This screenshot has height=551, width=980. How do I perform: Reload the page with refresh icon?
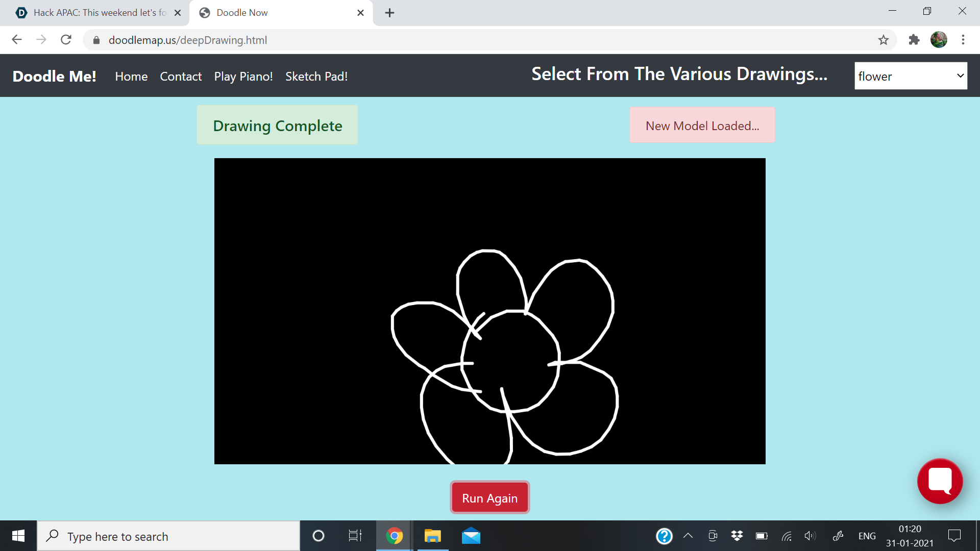66,40
